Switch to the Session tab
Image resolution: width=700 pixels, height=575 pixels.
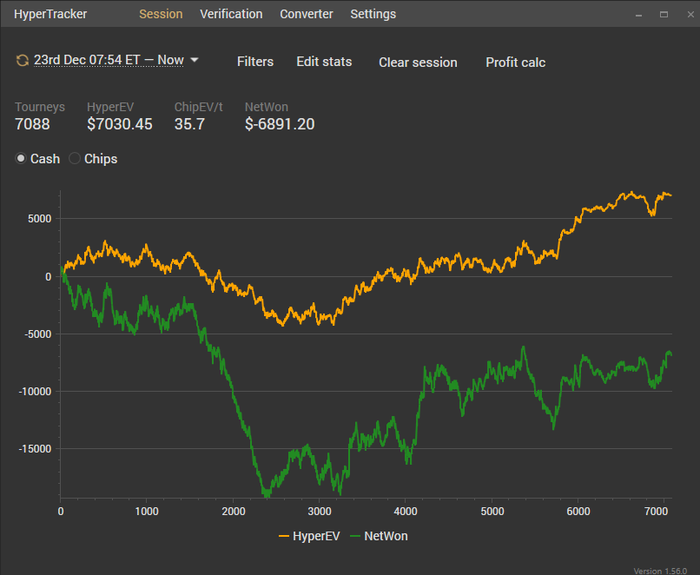pos(161,14)
